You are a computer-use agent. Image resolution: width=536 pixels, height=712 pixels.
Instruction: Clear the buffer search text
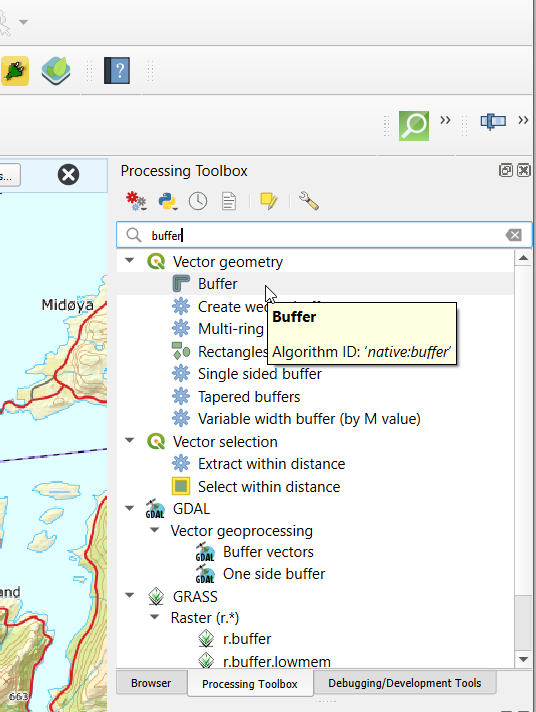(x=514, y=235)
